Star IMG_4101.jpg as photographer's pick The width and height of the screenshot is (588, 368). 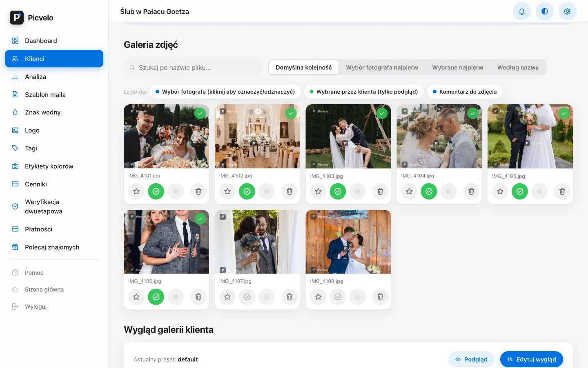[x=136, y=191]
